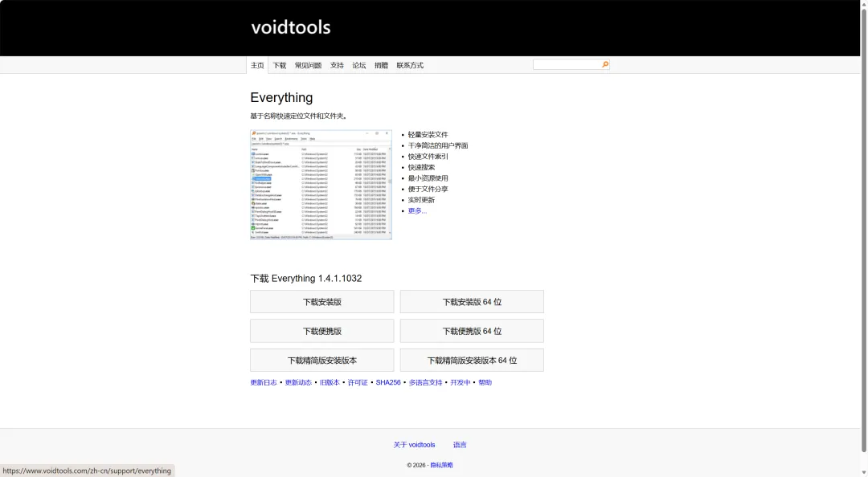Click the orange search magnifier icon
This screenshot has height=477, width=868.
coord(605,65)
